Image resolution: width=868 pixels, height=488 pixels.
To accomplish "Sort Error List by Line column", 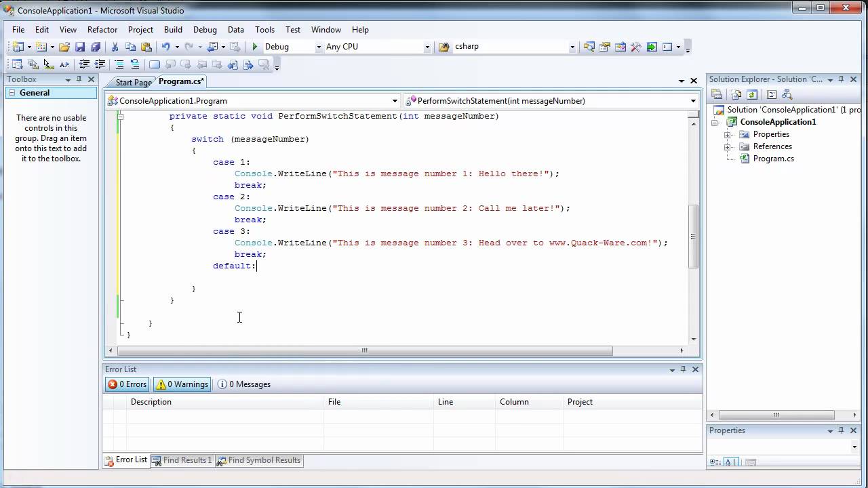I will 464,402.
